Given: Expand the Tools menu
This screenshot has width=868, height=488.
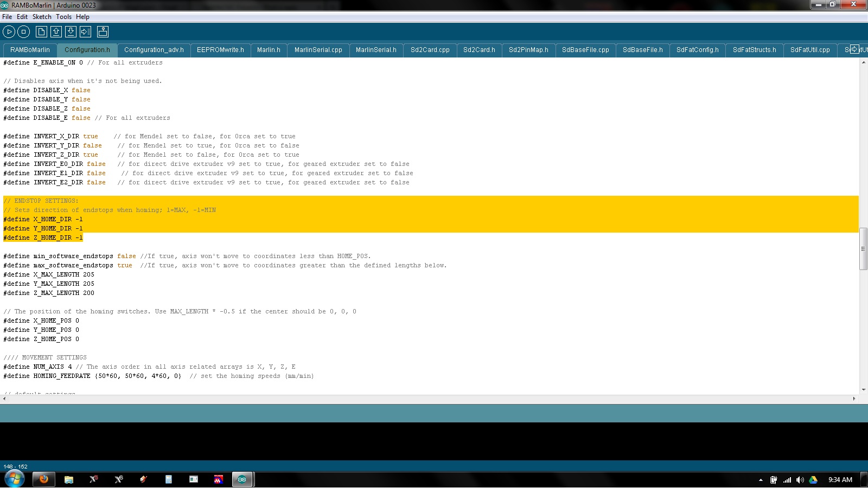Looking at the screenshot, I should 63,17.
